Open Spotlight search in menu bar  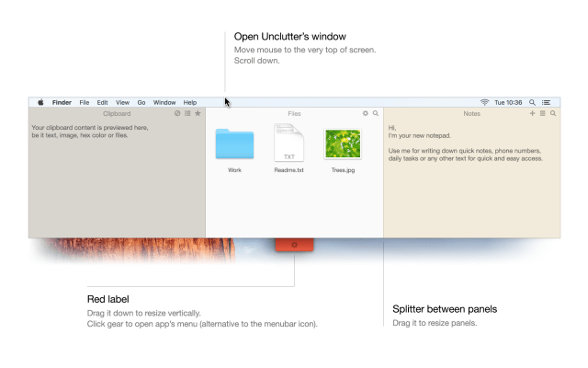pyautogui.click(x=532, y=102)
